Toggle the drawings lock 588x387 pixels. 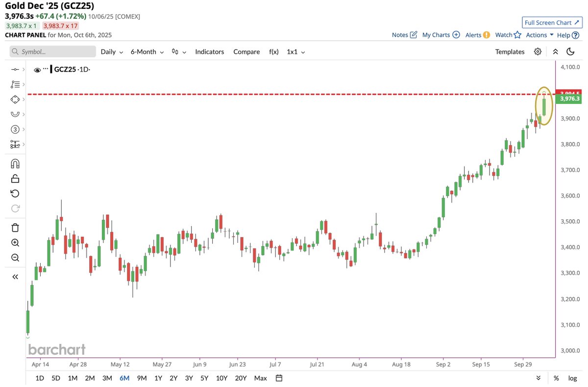click(15, 179)
